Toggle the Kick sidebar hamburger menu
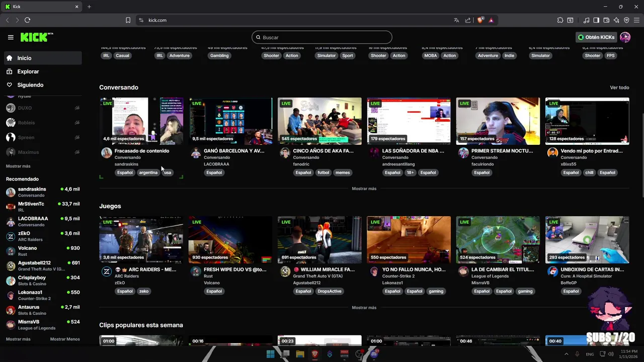The height and width of the screenshot is (362, 644). (x=11, y=37)
